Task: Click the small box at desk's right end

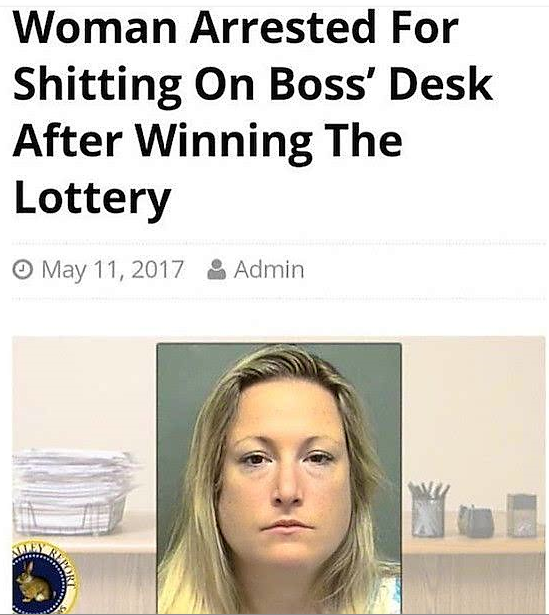Action: coord(522,515)
